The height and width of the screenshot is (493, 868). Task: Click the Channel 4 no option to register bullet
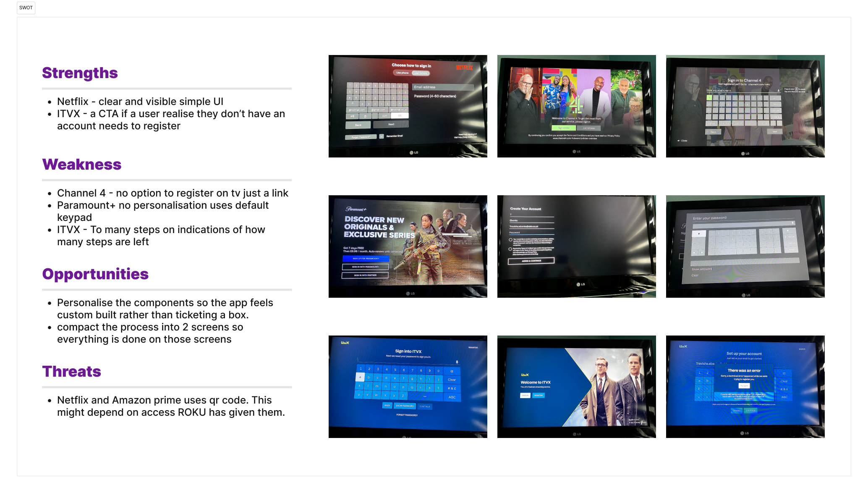[x=173, y=193]
